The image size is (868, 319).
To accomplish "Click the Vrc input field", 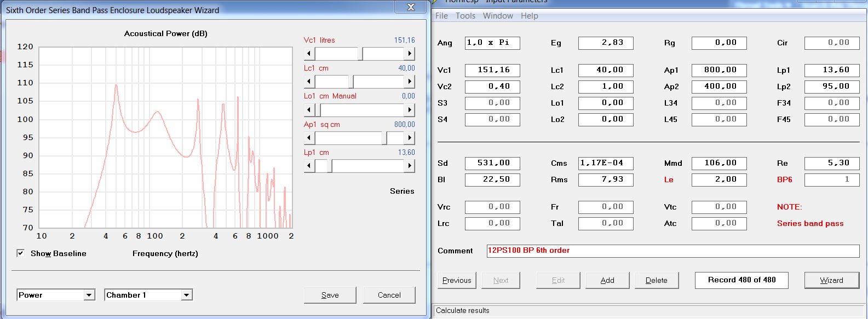I will click(x=492, y=207).
